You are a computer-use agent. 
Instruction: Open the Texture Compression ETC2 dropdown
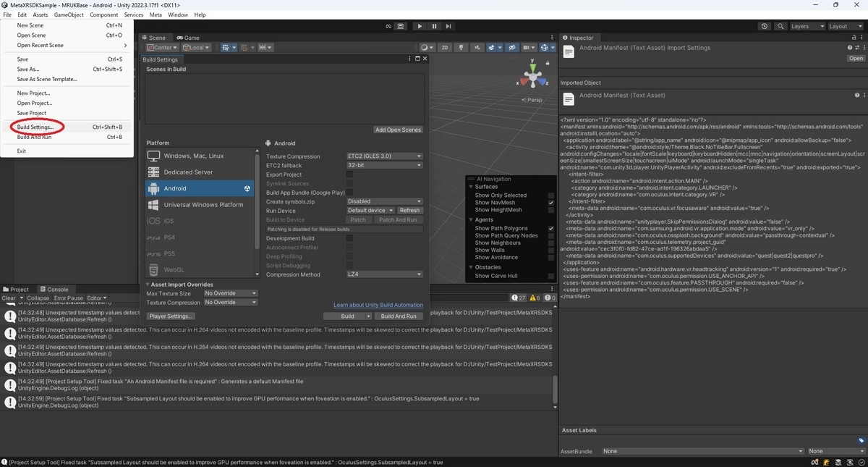[384, 156]
